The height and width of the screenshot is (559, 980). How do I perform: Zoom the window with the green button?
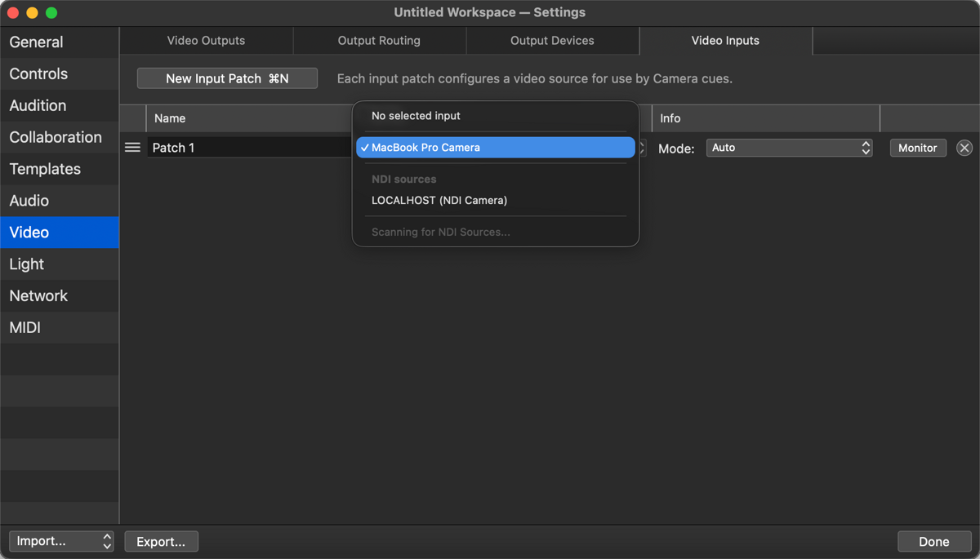click(x=51, y=12)
